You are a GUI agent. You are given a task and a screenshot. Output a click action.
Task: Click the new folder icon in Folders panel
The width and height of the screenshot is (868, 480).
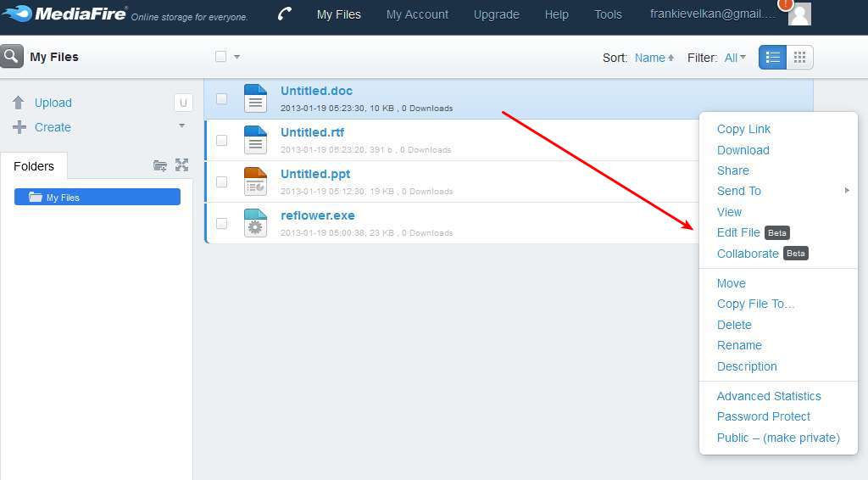(160, 165)
